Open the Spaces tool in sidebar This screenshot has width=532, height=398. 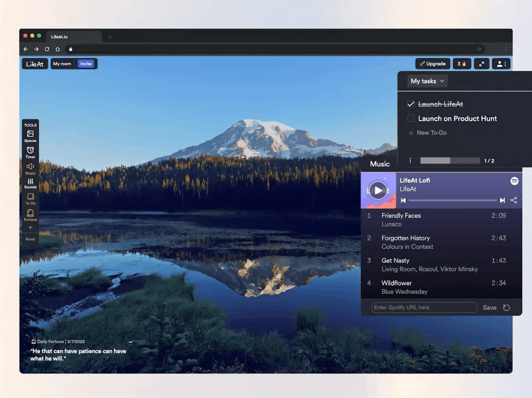[x=30, y=136]
